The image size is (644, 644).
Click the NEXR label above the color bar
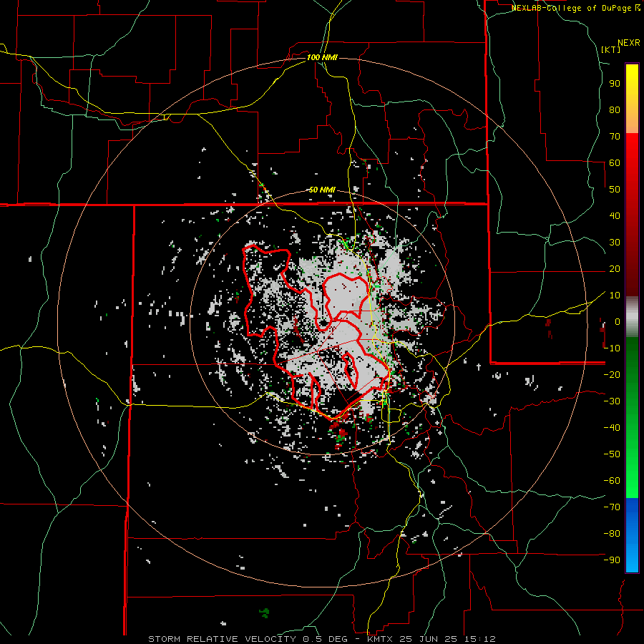(x=629, y=43)
